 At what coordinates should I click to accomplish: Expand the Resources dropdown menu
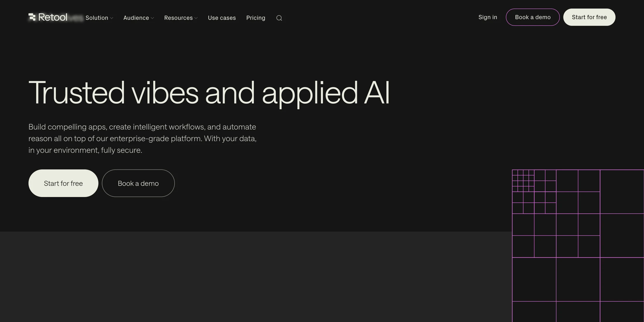tap(181, 18)
